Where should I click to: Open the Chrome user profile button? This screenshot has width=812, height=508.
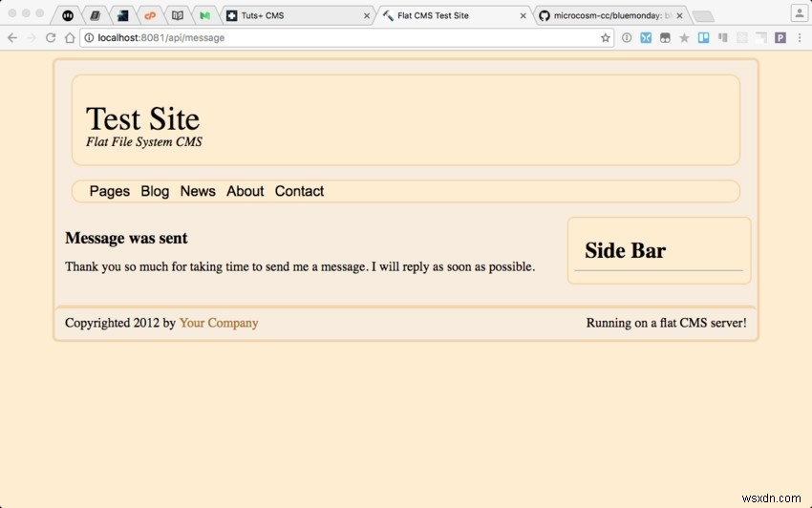coord(799,13)
